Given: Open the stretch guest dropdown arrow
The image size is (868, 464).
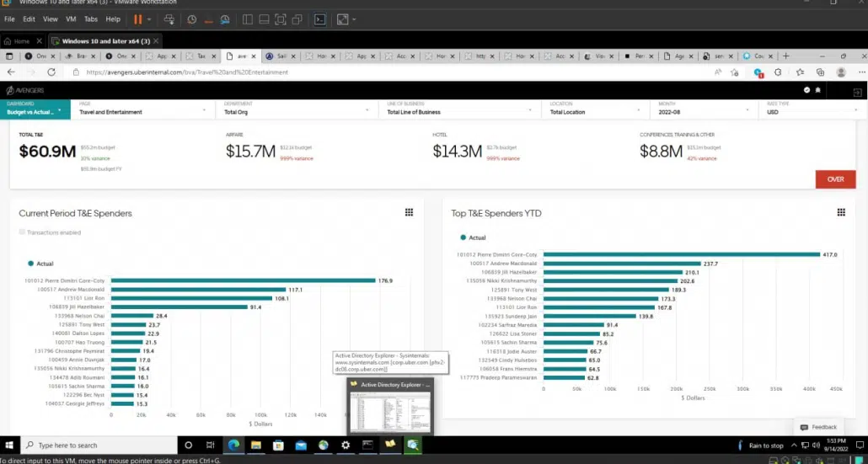Looking at the screenshot, I should coord(354,20).
